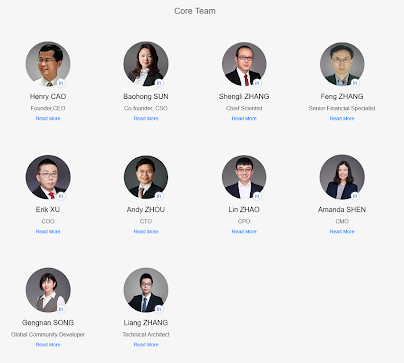Open Read More for COO Erik XU
The width and height of the screenshot is (404, 363).
tap(48, 231)
